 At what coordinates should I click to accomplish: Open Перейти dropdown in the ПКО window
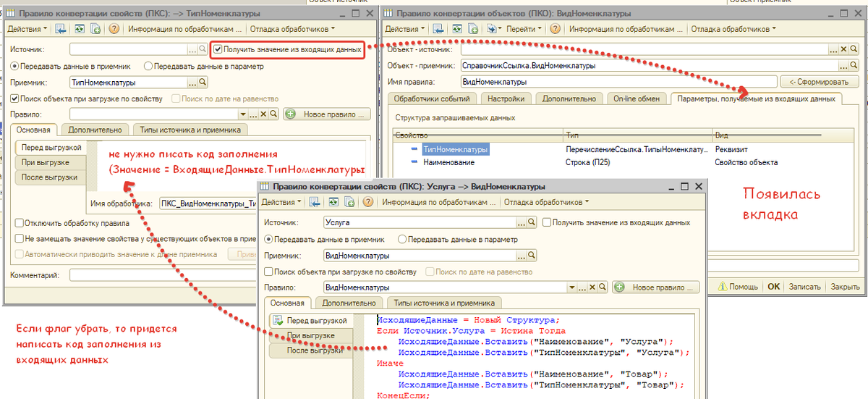coord(524,29)
